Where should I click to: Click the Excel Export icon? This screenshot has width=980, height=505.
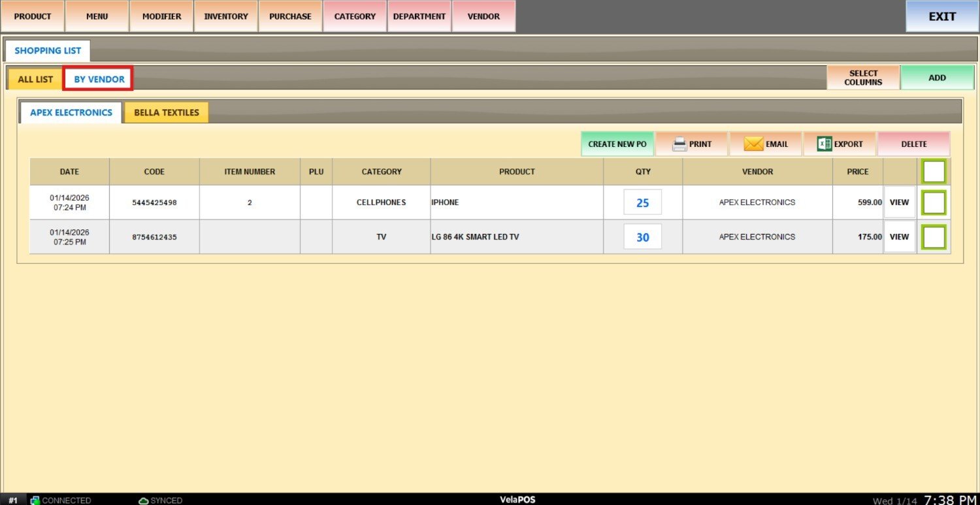pos(824,144)
